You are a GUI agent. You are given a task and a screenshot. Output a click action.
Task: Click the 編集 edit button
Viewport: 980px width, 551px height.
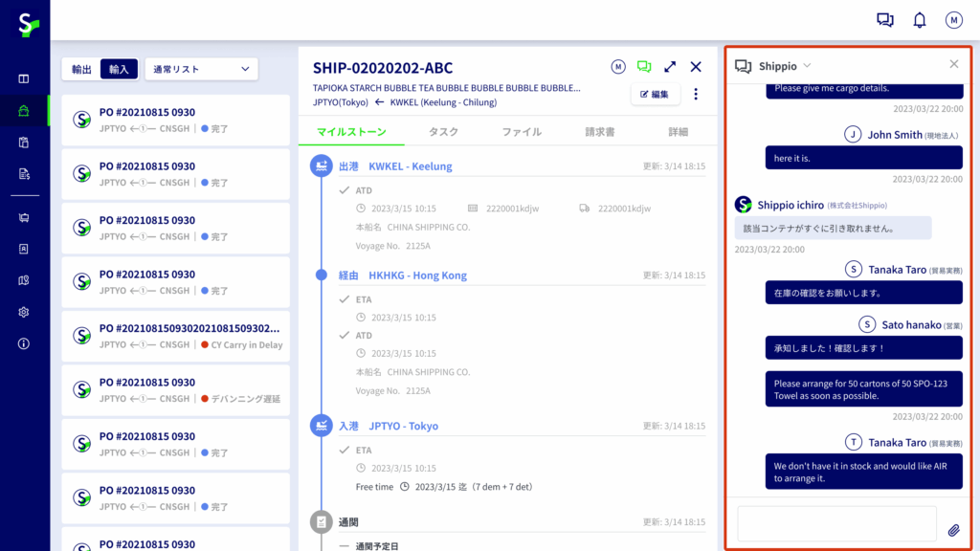pyautogui.click(x=655, y=94)
